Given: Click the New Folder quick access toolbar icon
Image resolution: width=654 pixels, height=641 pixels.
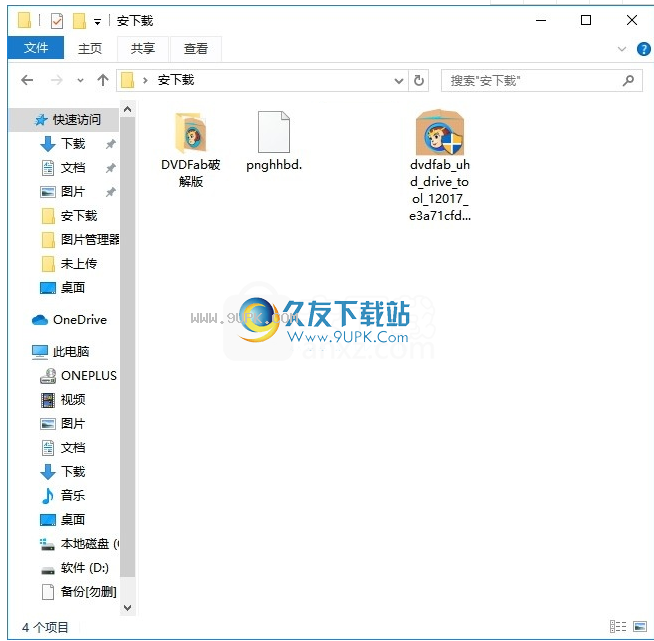Looking at the screenshot, I should (79, 21).
